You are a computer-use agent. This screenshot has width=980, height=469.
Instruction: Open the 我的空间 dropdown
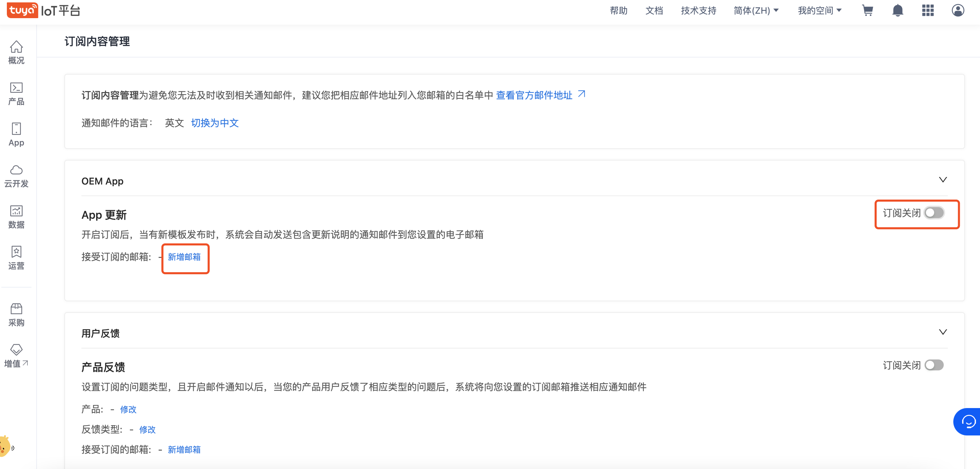click(x=820, y=10)
